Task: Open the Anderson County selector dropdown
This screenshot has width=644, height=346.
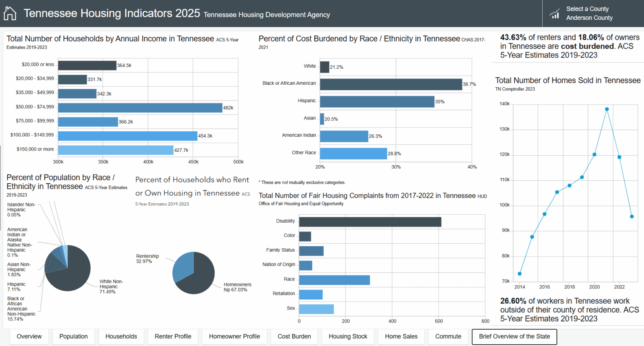Action: [x=589, y=18]
